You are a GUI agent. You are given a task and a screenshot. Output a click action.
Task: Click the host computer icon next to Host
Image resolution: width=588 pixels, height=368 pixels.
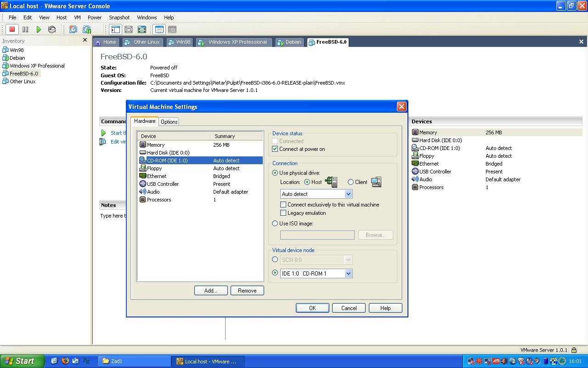331,182
